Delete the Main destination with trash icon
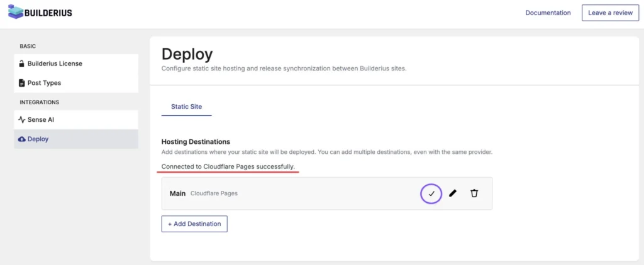This screenshot has height=265, width=644. (x=474, y=193)
